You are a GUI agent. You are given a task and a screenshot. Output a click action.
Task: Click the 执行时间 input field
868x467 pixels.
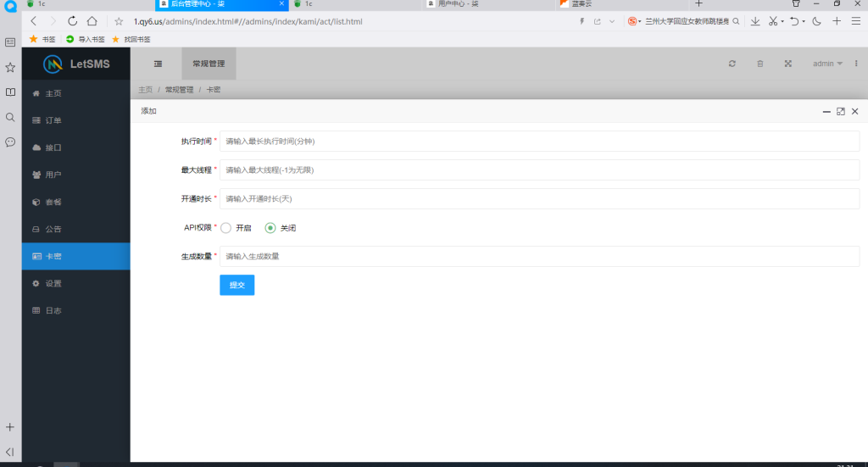coord(538,142)
